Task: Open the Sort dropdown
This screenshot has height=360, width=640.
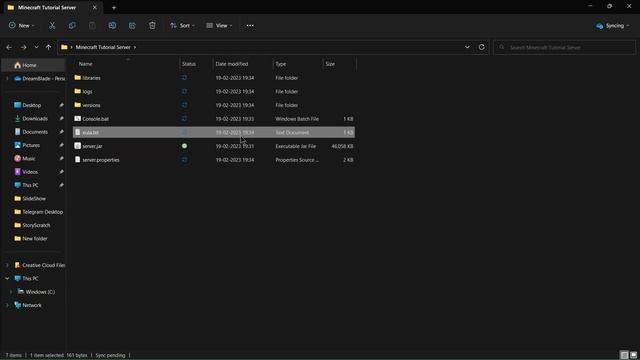Action: click(182, 26)
